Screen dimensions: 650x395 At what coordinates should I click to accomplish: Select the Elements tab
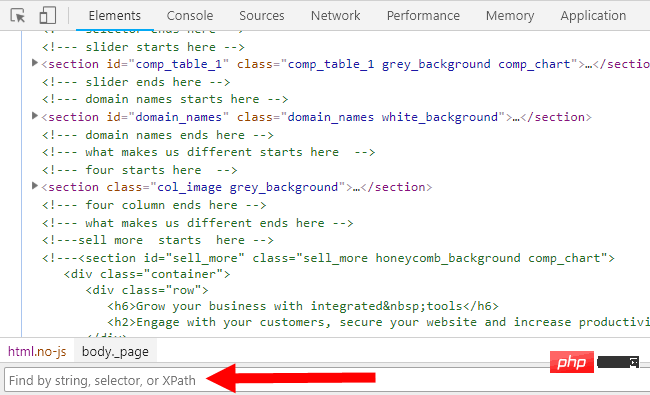[x=115, y=16]
